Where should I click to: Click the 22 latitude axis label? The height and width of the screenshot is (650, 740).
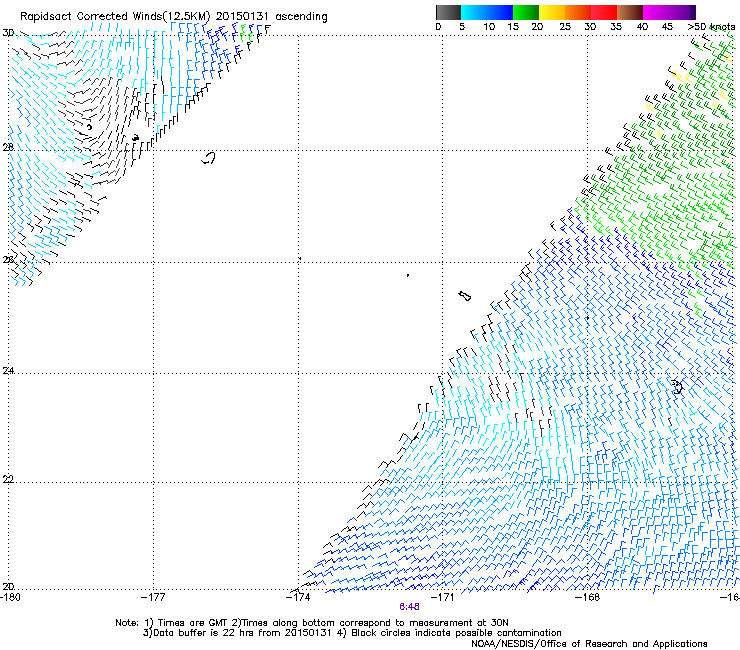click(8, 479)
